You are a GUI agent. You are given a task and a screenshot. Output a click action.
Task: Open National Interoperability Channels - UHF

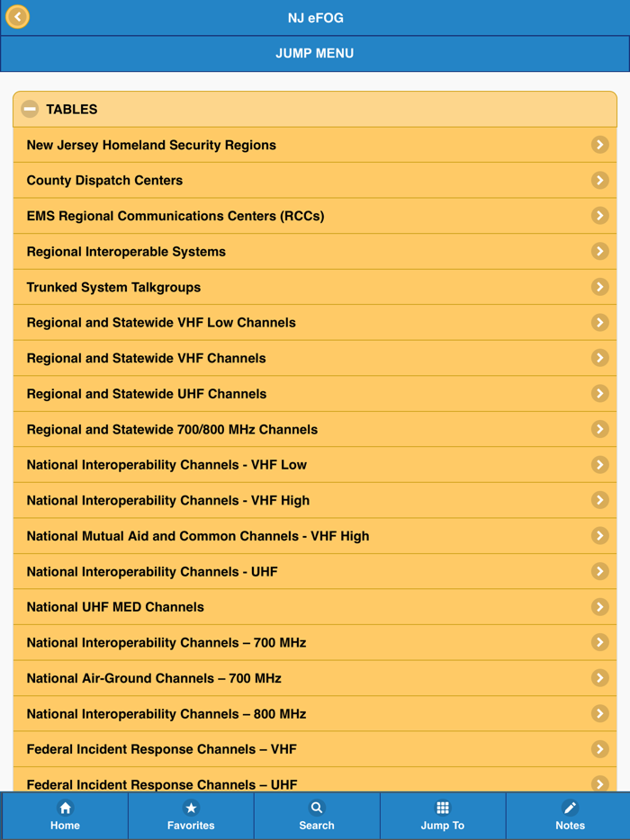(x=315, y=572)
